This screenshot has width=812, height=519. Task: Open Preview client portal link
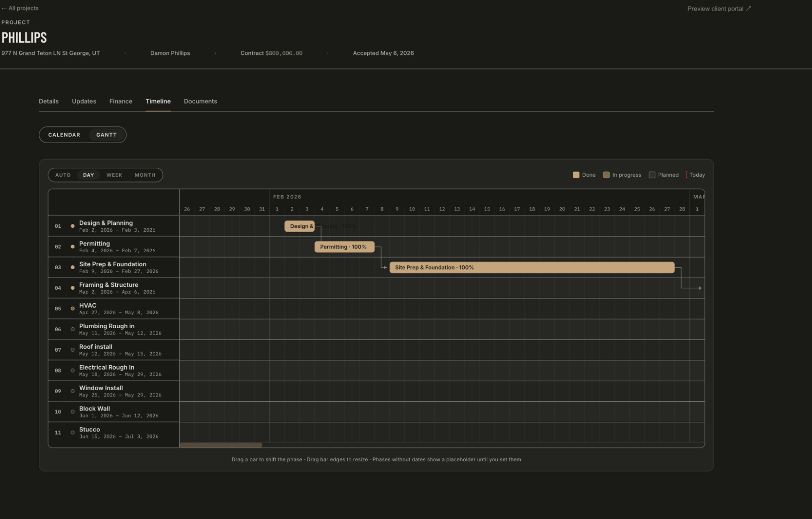(719, 9)
